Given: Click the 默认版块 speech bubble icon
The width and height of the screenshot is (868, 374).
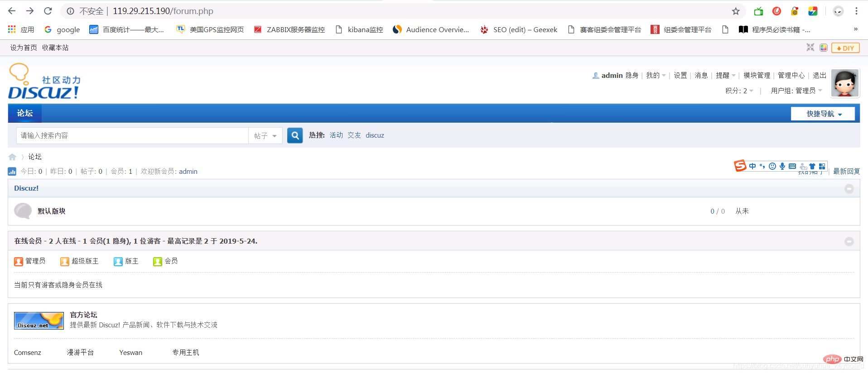Looking at the screenshot, I should point(23,211).
